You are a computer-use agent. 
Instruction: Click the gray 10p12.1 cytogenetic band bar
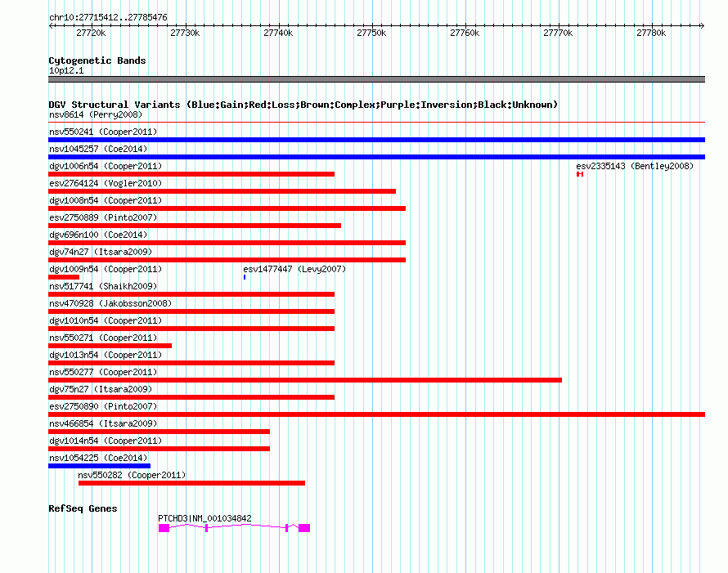[376, 79]
